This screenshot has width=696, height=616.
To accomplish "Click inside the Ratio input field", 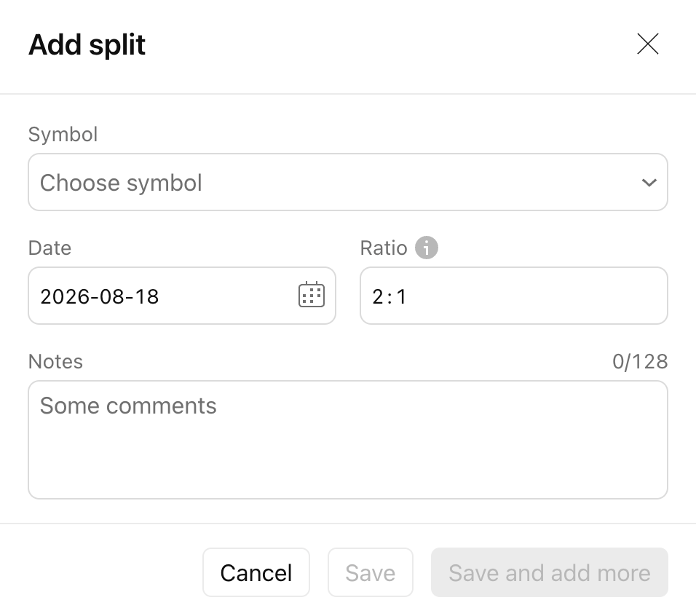I will coord(514,296).
